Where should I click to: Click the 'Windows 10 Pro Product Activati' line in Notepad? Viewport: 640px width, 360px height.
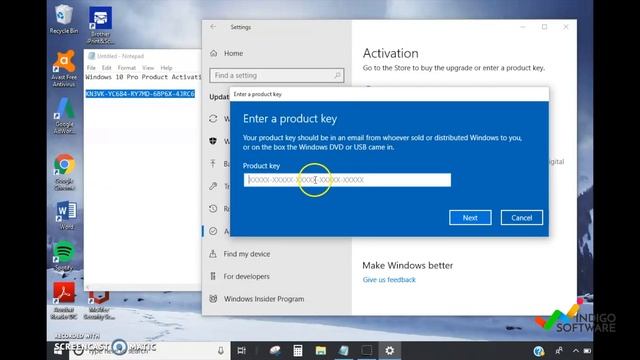[143, 77]
